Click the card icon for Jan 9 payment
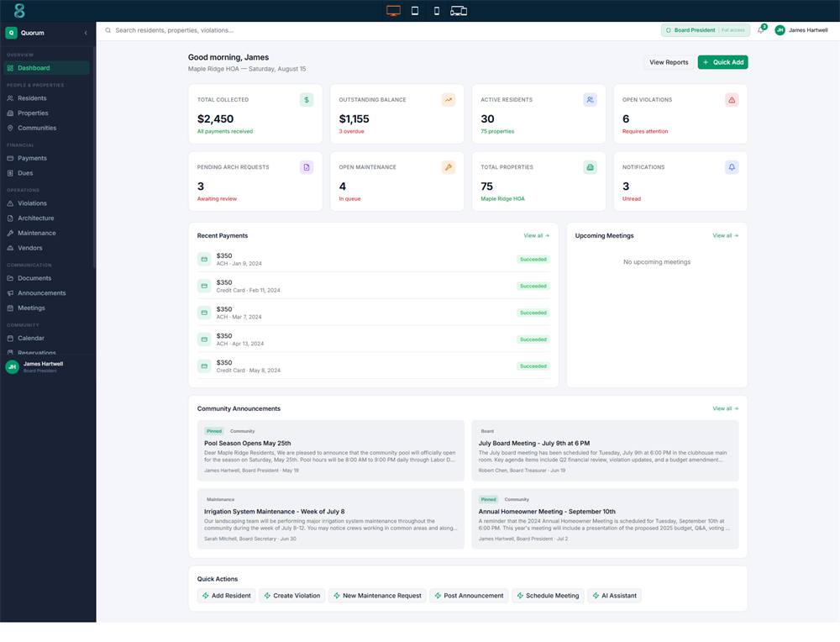 [204, 260]
